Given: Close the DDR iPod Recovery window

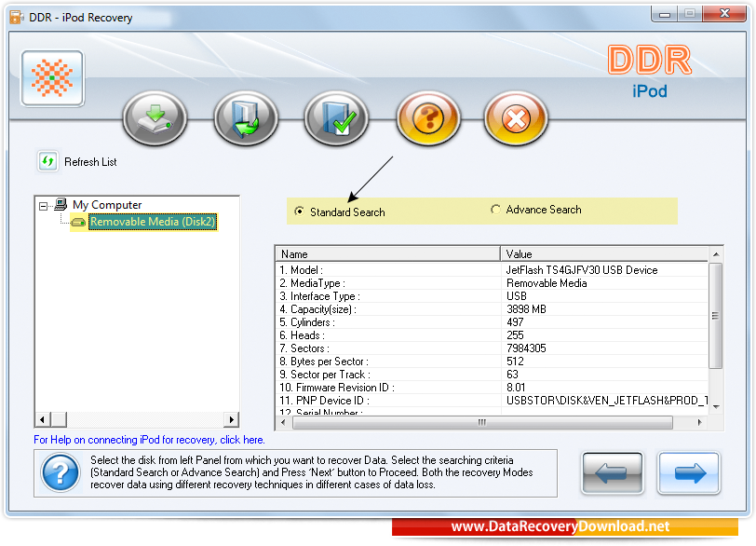Looking at the screenshot, I should pos(724,14).
